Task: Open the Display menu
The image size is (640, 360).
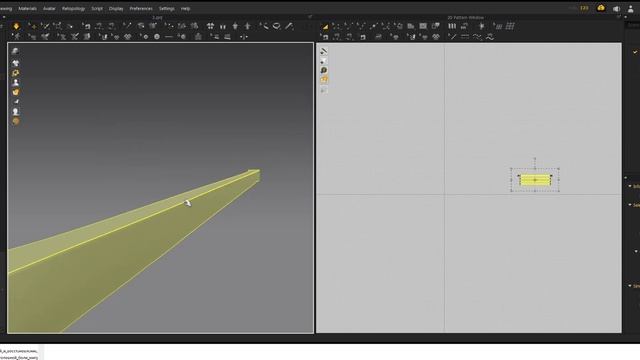Action: (116, 9)
